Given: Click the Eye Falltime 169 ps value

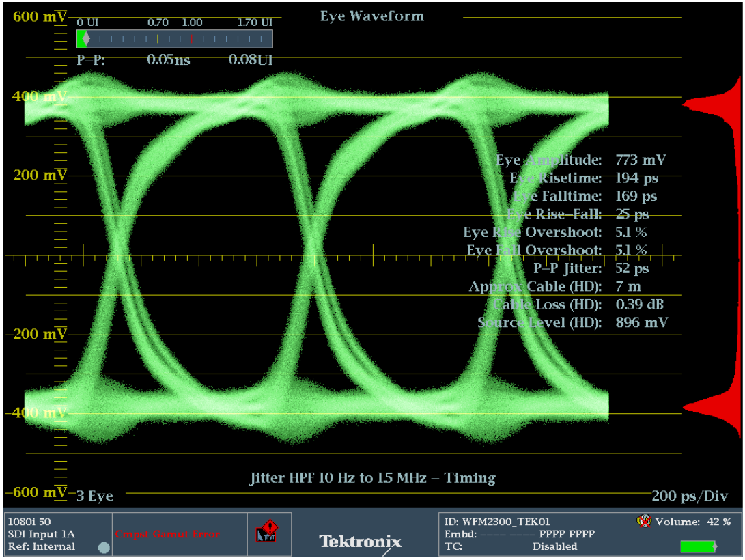Looking at the screenshot, I should point(636,196).
